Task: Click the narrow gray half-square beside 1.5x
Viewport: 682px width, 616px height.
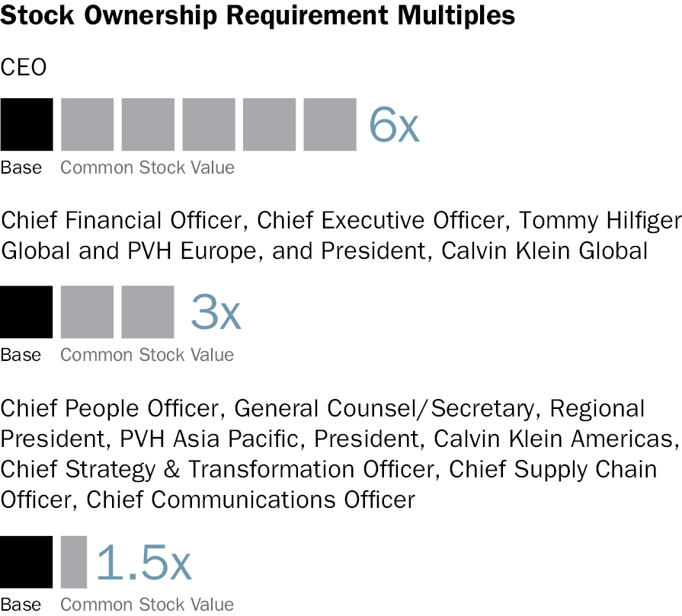Action: click(74, 562)
